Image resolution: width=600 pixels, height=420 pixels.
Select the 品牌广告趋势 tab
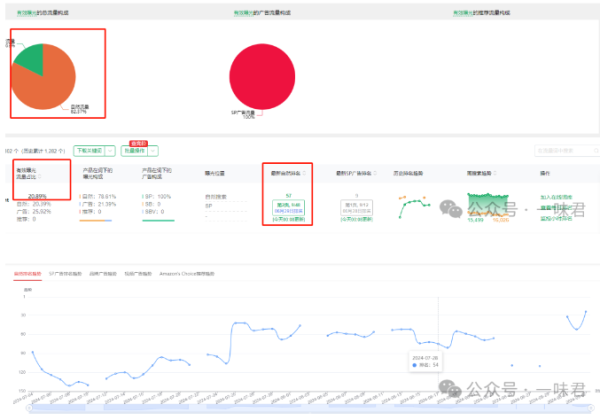coord(103,274)
